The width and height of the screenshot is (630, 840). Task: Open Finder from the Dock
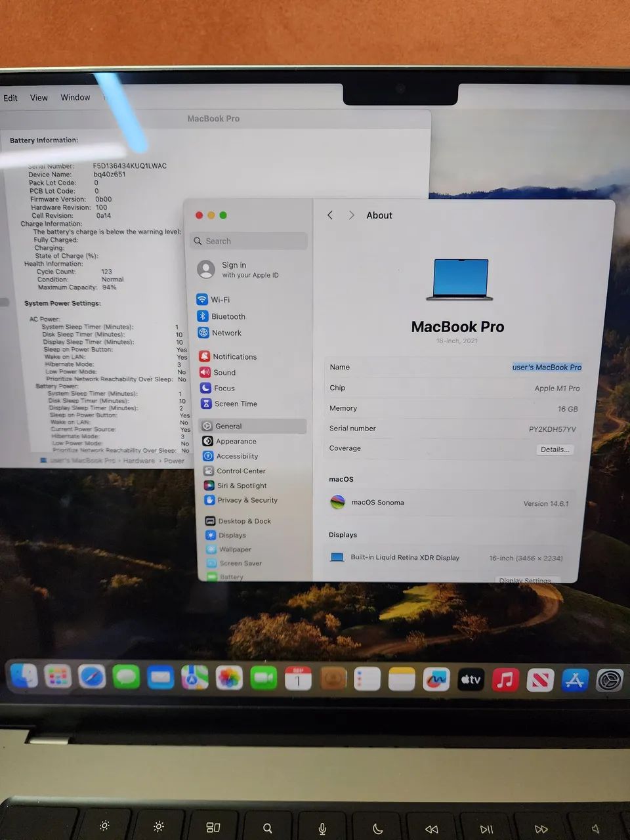pos(24,676)
